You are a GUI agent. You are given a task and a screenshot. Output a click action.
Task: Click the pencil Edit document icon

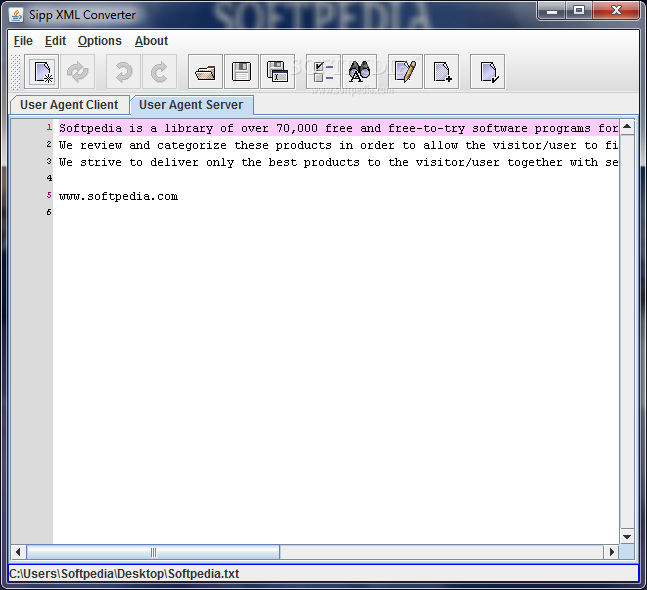click(x=405, y=72)
